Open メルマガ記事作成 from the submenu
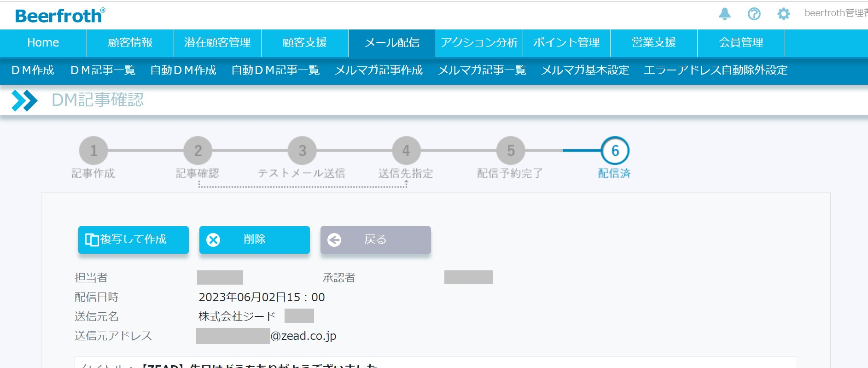868x368 pixels. click(379, 70)
